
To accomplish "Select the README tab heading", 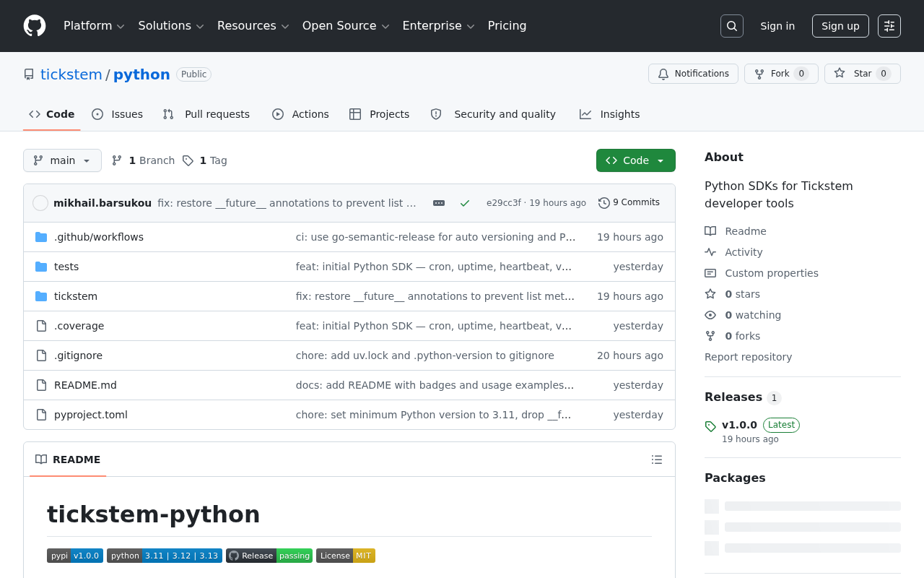I will coord(68,460).
